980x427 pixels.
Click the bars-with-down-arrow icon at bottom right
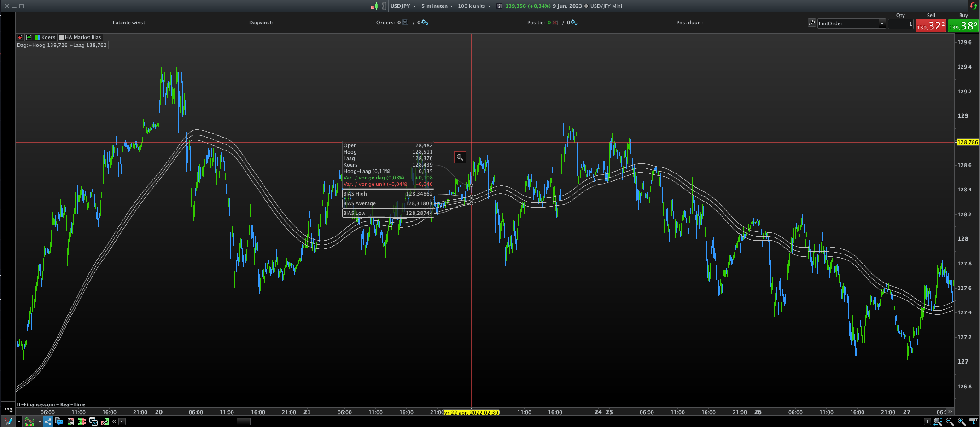(974, 421)
